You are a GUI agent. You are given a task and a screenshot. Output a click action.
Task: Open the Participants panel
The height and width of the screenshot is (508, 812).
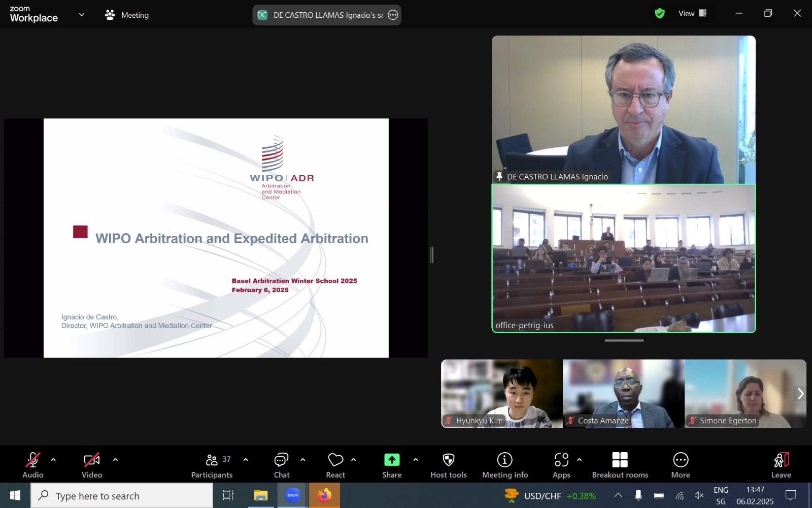tap(212, 465)
